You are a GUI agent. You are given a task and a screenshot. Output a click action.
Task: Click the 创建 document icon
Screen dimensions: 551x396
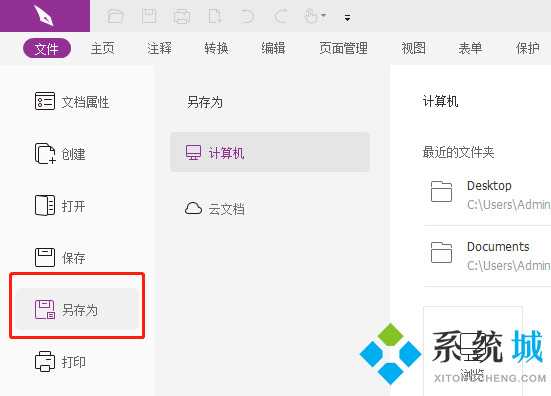[x=45, y=153]
